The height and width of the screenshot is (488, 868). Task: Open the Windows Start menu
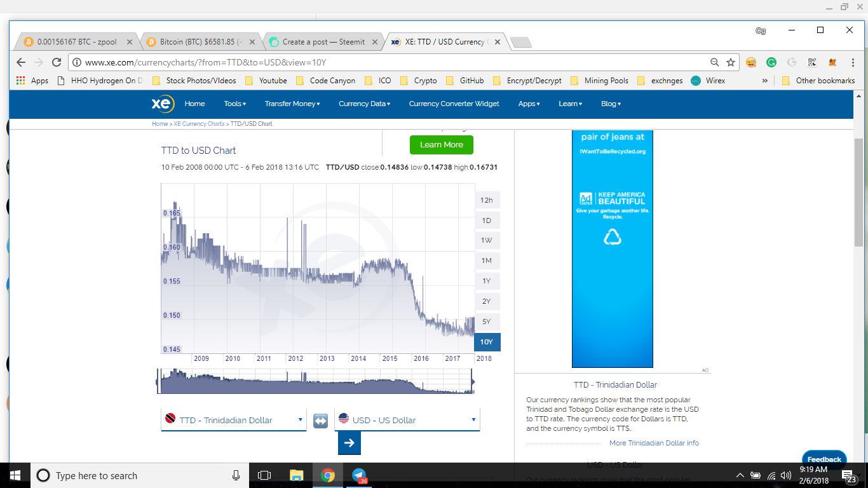coord(15,475)
